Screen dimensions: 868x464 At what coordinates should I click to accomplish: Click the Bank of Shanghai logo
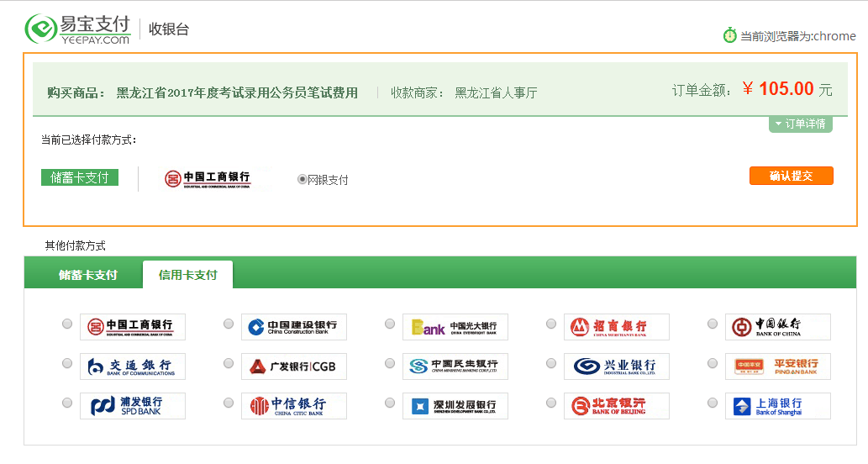pyautogui.click(x=777, y=406)
